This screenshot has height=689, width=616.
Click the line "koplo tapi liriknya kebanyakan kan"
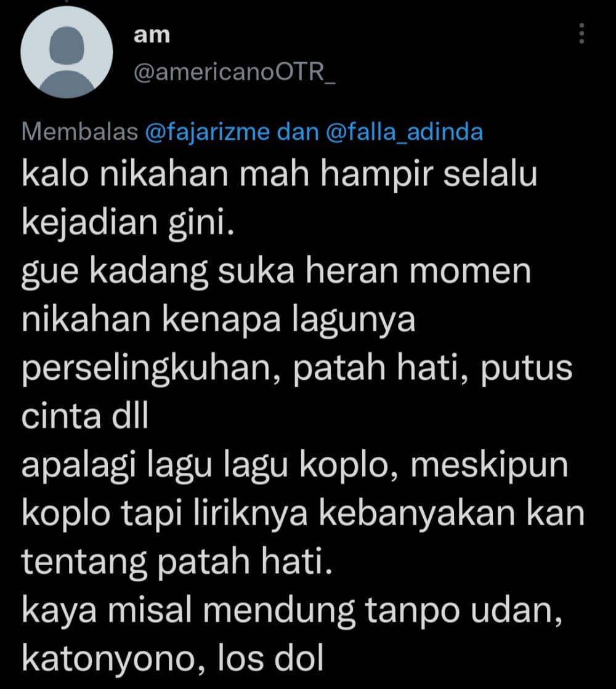(x=303, y=514)
